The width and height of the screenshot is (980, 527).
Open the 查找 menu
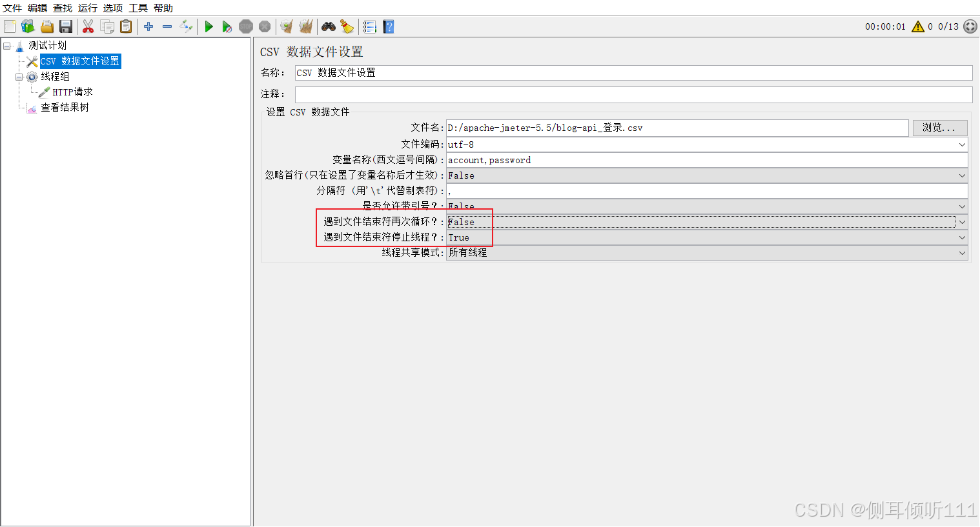pos(63,8)
